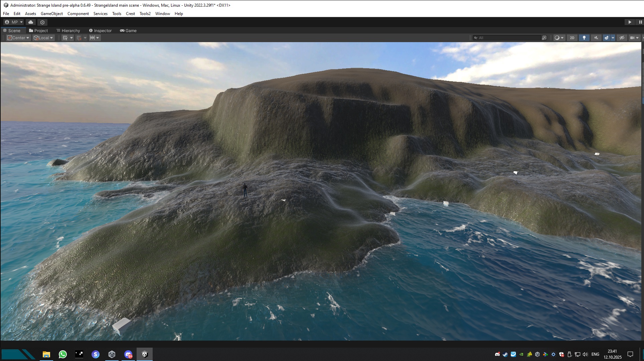The image size is (644, 361).
Task: Toggle scene effects (skybox, fog) icon
Action: point(607,38)
